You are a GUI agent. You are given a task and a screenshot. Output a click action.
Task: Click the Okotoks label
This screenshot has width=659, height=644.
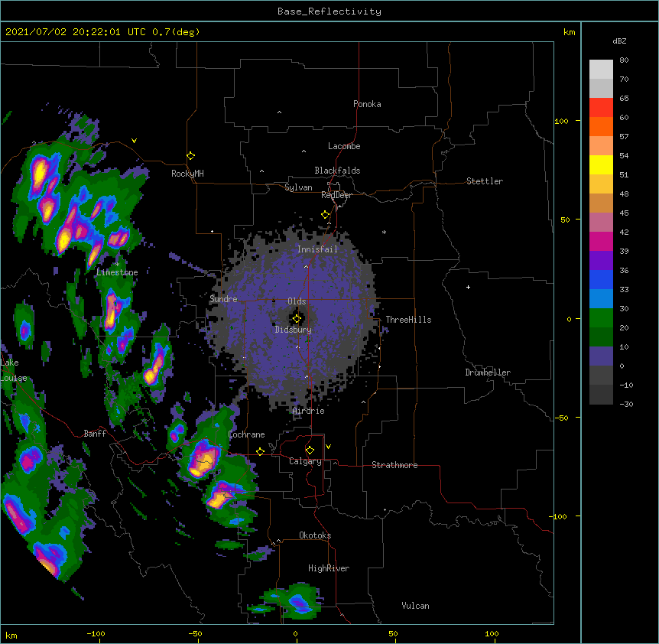click(x=315, y=535)
